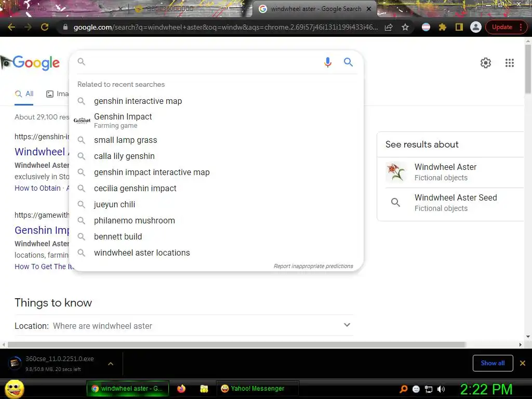Image resolution: width=532 pixels, height=399 pixels.
Task: Open the Windwheel Aster fictional objects result
Action: coord(454,172)
